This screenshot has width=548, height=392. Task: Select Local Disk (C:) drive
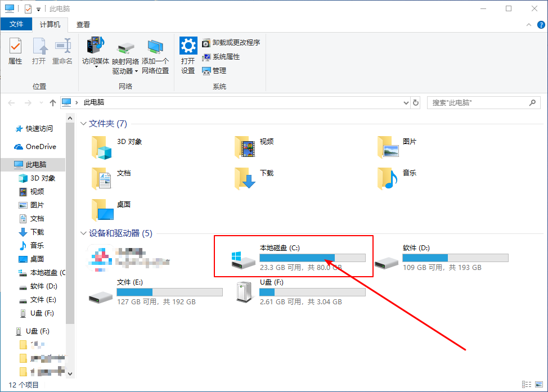(298, 258)
